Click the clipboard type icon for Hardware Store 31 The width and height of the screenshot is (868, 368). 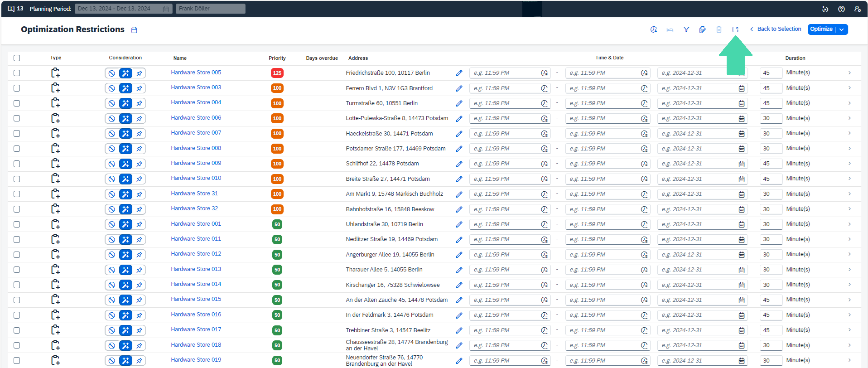[x=55, y=194]
